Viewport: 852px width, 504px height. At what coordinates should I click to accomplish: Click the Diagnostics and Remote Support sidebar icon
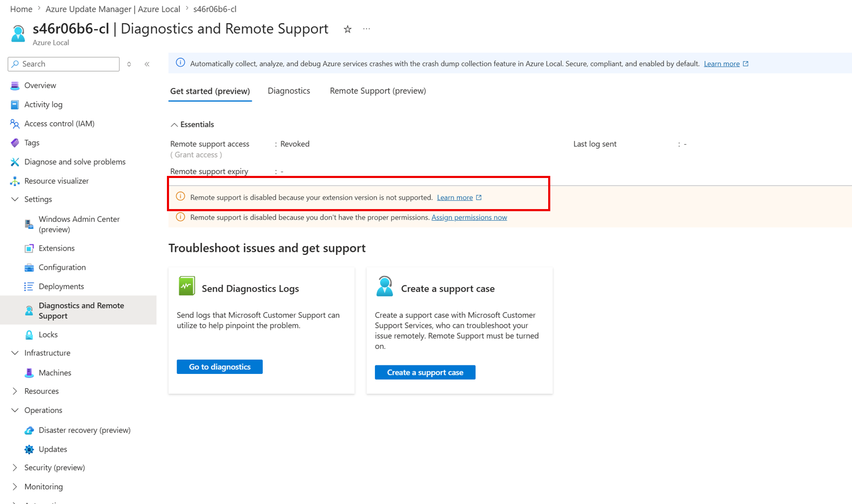pos(29,311)
